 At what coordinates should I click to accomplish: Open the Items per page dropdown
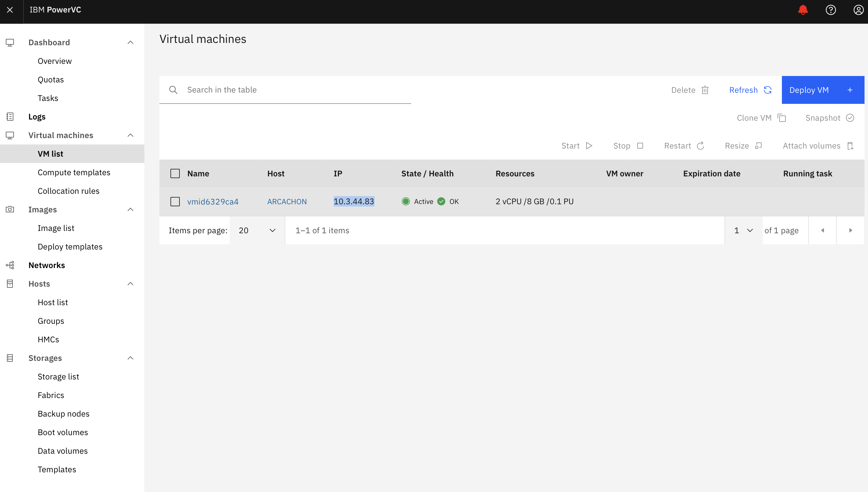256,230
